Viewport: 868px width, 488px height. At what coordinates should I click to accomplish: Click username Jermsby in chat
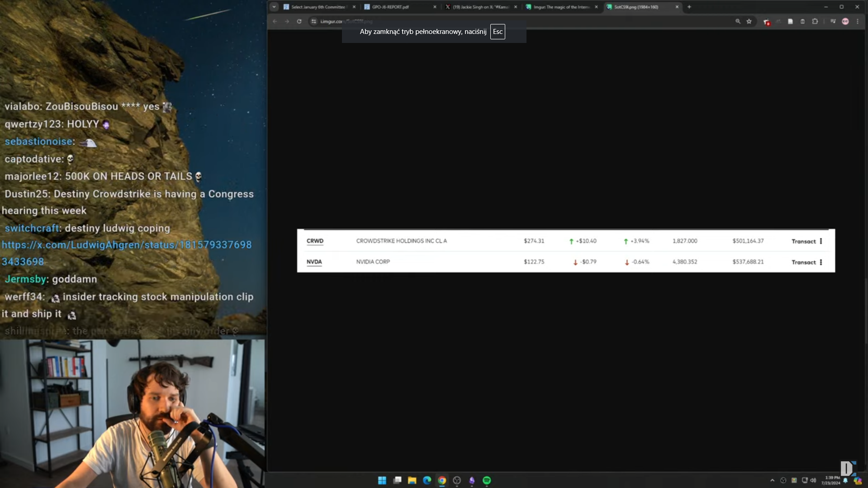(25, 280)
